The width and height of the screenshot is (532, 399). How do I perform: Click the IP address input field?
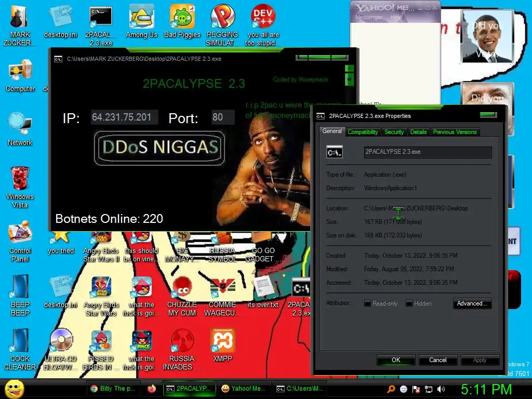[124, 117]
